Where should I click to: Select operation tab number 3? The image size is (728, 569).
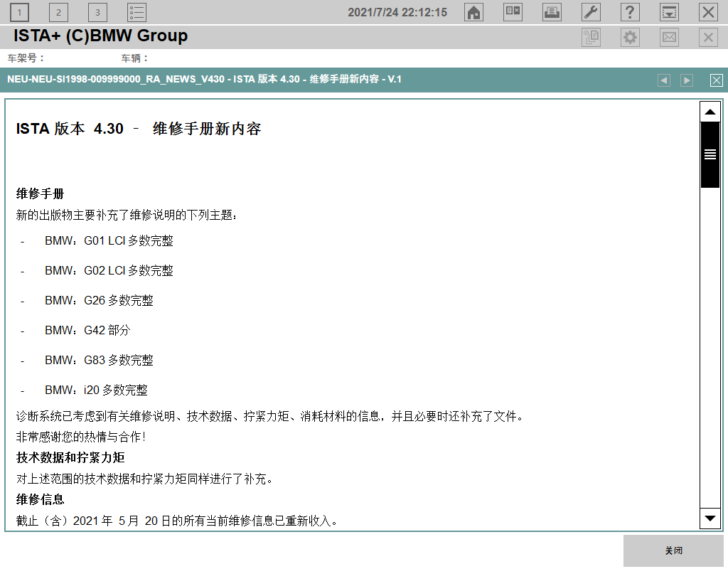(97, 13)
